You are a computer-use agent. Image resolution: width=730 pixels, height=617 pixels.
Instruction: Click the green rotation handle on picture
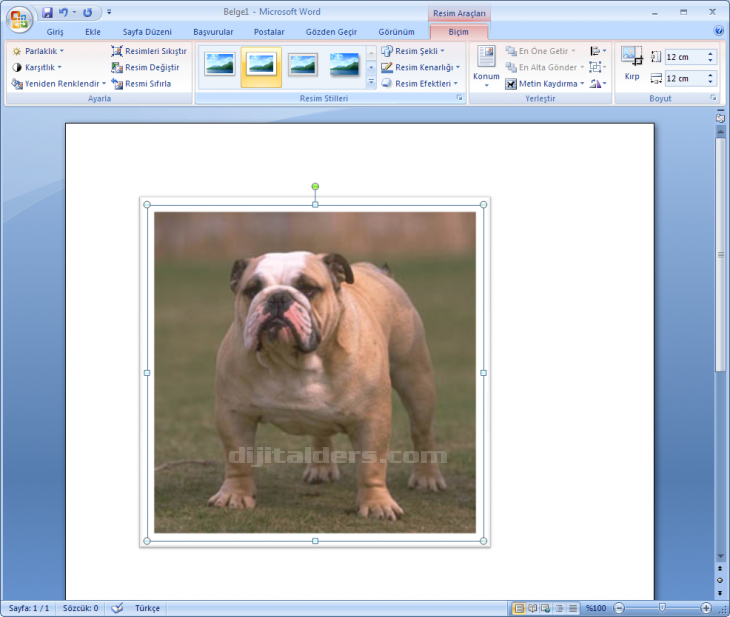pyautogui.click(x=315, y=186)
